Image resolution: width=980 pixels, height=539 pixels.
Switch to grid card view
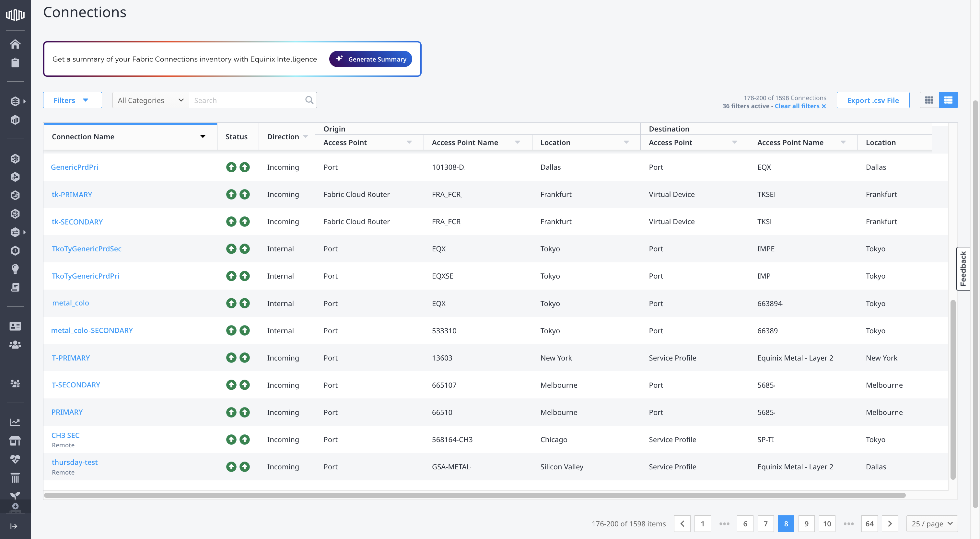point(929,100)
